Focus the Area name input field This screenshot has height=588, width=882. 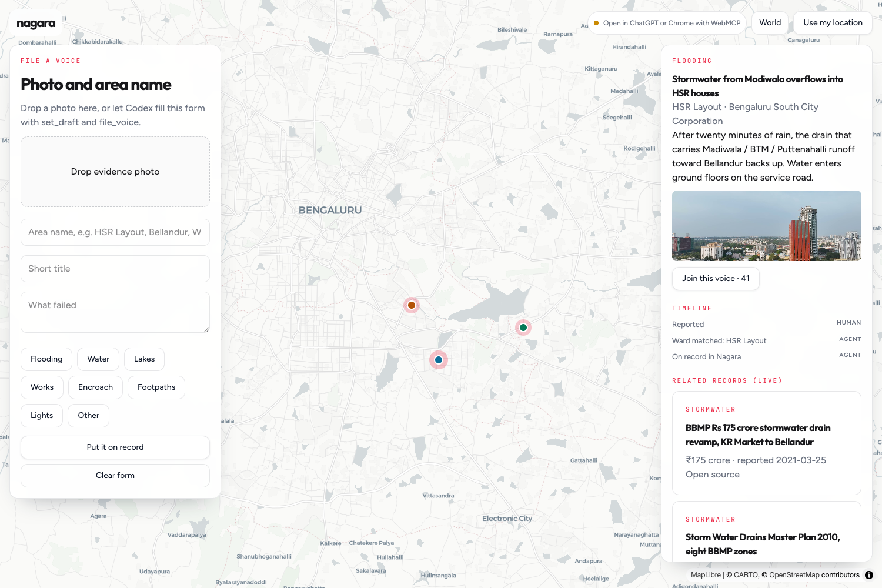coord(115,232)
